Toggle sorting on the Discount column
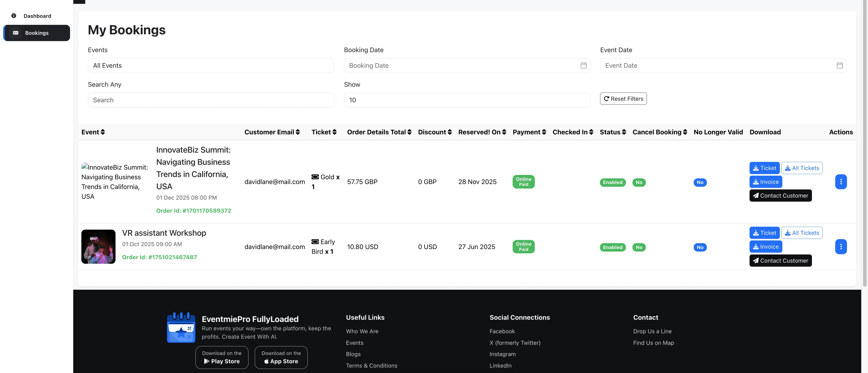The width and height of the screenshot is (868, 373). (450, 132)
